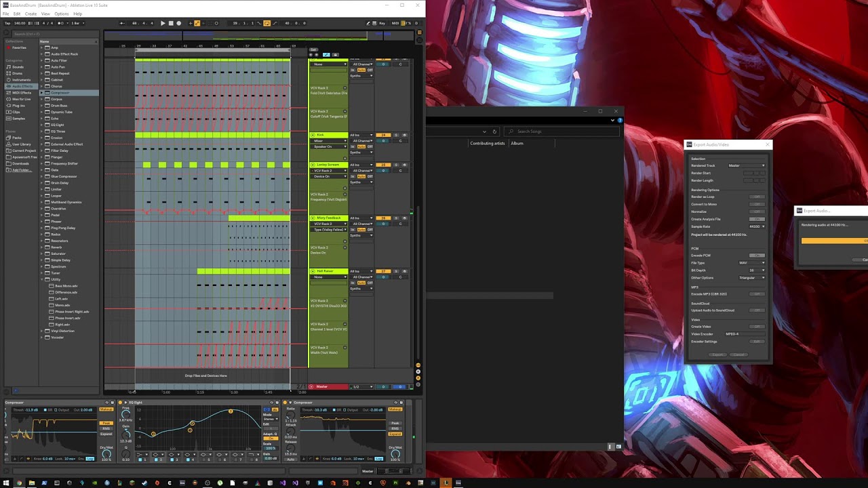The image size is (868, 488).
Task: Click the browser search field
Action: (x=54, y=34)
